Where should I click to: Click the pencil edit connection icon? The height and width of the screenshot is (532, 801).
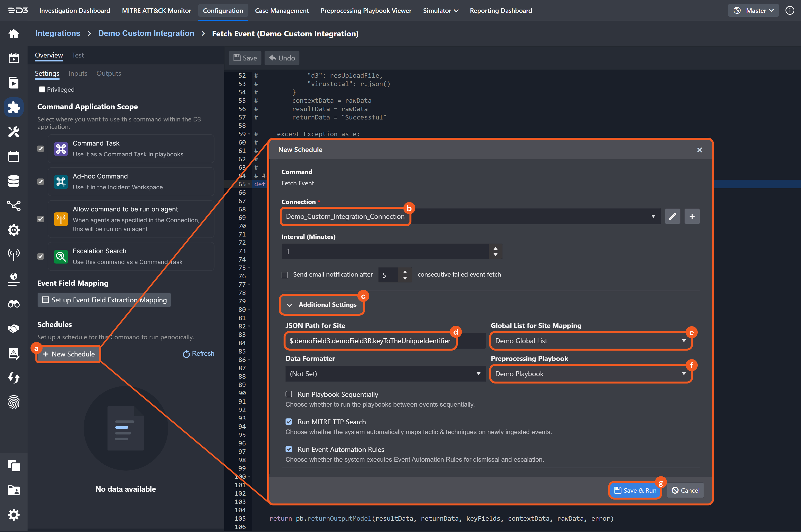click(672, 217)
